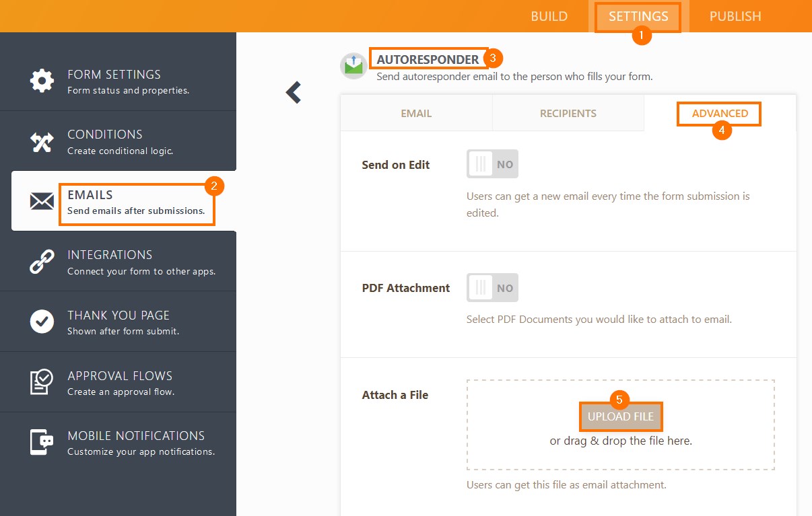Click the 'PDF Attachment' label
Image resolution: width=812 pixels, height=516 pixels.
406,288
